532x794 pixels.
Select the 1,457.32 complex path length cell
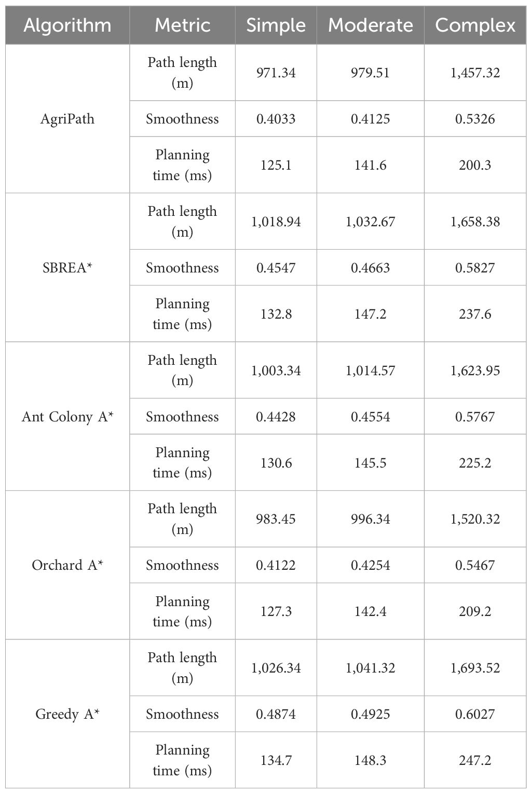pos(475,73)
